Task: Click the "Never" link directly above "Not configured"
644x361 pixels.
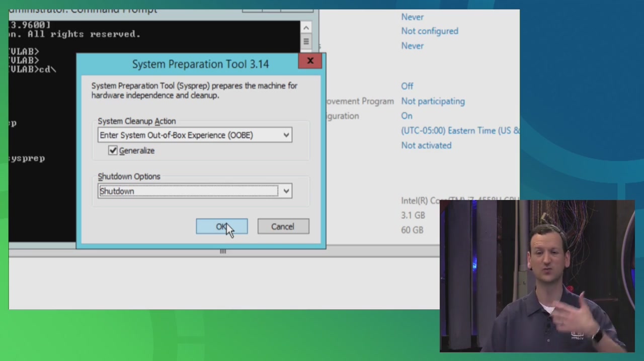Action: tap(412, 17)
